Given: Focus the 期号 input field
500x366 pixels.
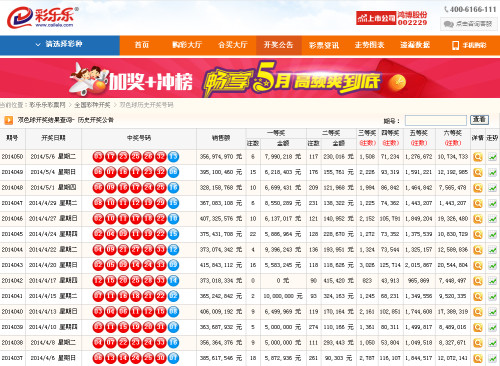Looking at the screenshot, I should click(436, 120).
